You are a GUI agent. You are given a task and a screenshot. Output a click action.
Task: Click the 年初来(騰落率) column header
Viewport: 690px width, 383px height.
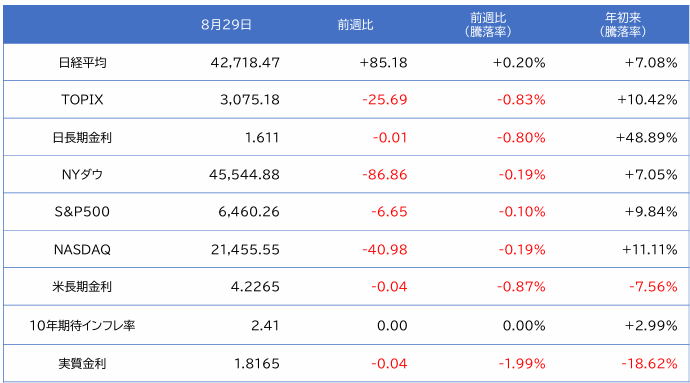(x=623, y=25)
